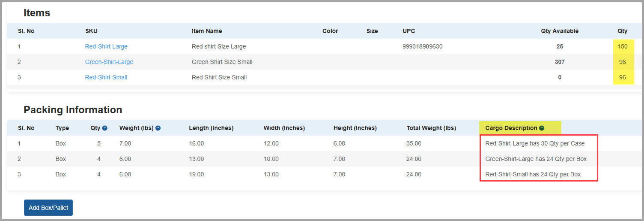Click the Add Box/Pallet button

coord(48,208)
